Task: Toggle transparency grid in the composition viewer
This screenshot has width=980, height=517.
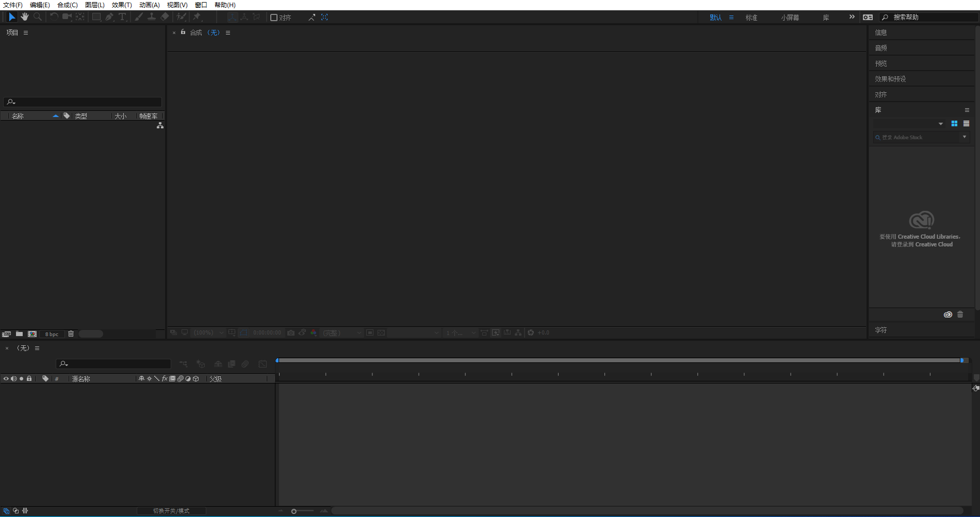Action: [380, 332]
